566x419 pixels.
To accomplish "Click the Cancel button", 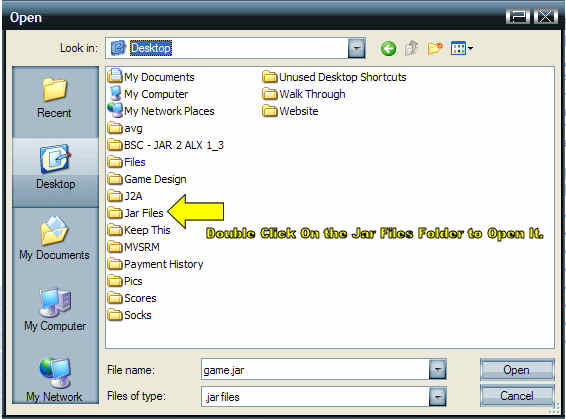I will pos(517,396).
